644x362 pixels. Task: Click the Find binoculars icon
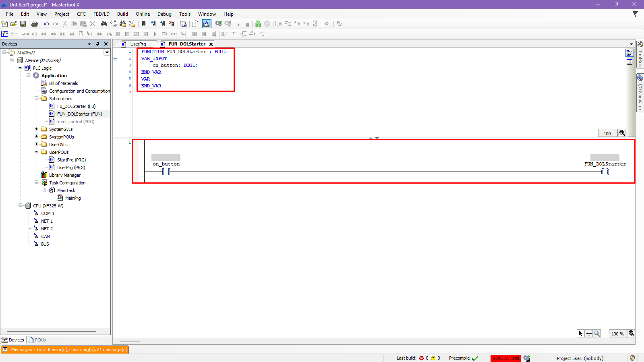click(104, 24)
